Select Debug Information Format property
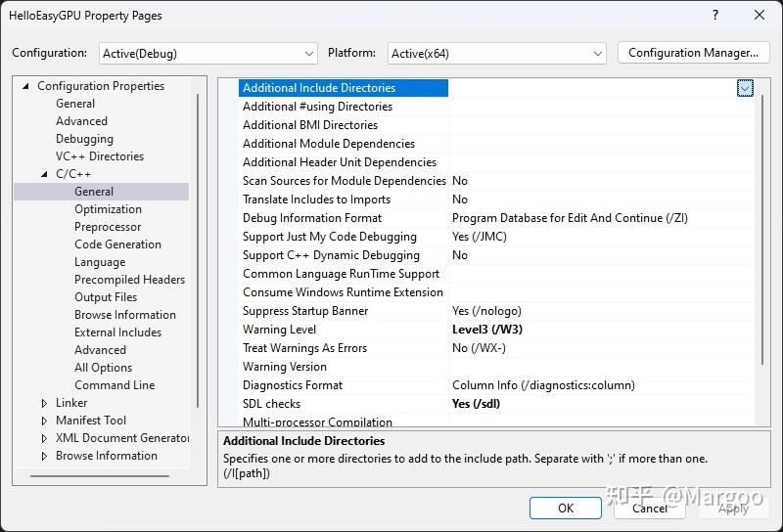Image resolution: width=783 pixels, height=532 pixels. pyautogui.click(x=311, y=218)
